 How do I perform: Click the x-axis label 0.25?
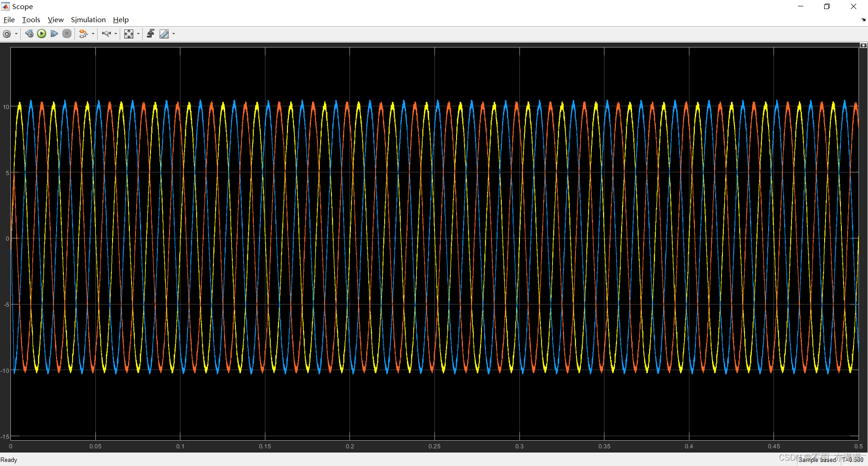click(x=434, y=446)
